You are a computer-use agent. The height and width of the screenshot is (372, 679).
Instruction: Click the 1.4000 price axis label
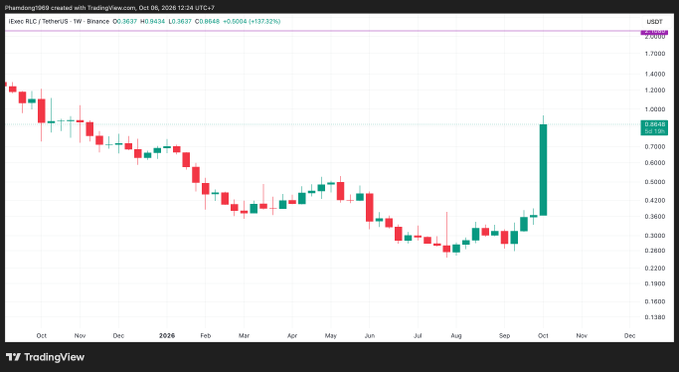[654, 74]
